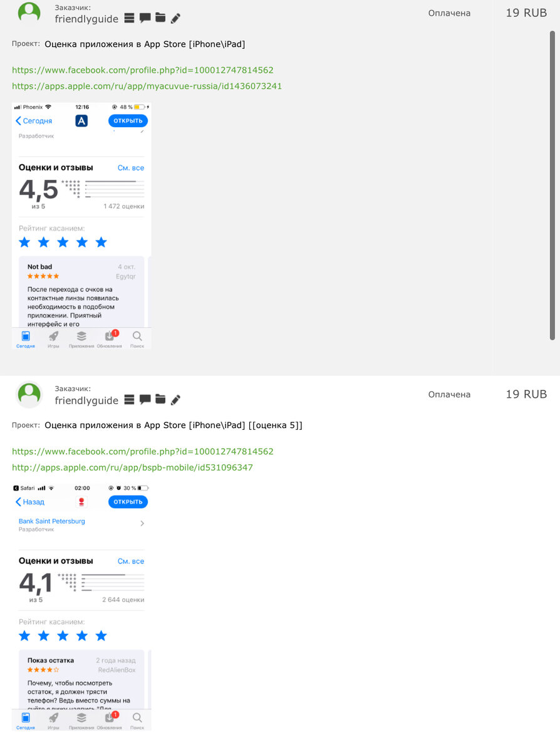This screenshot has width=560, height=752.
Task: Enlarge the 4,5 rating screenshot thumbnail
Action: [x=81, y=226]
